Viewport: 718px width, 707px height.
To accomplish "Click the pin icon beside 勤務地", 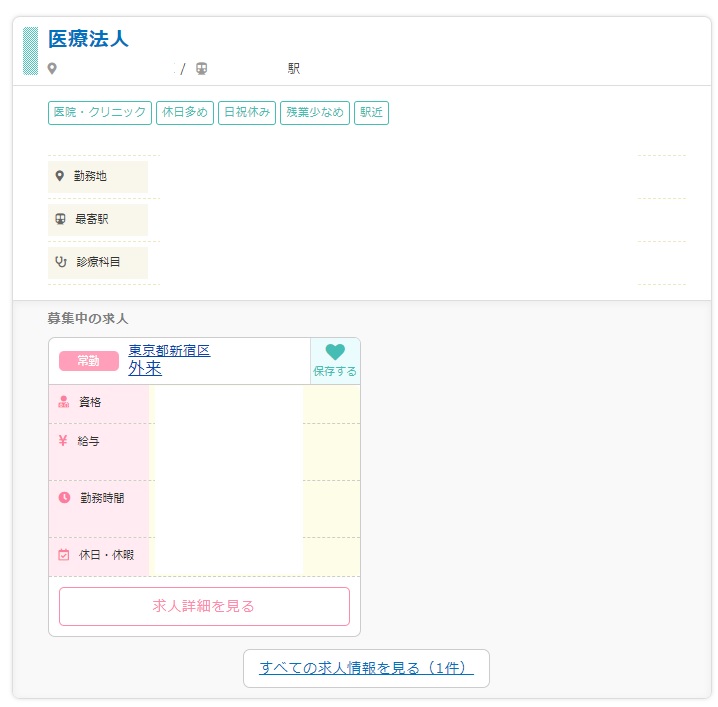I will coord(60,176).
